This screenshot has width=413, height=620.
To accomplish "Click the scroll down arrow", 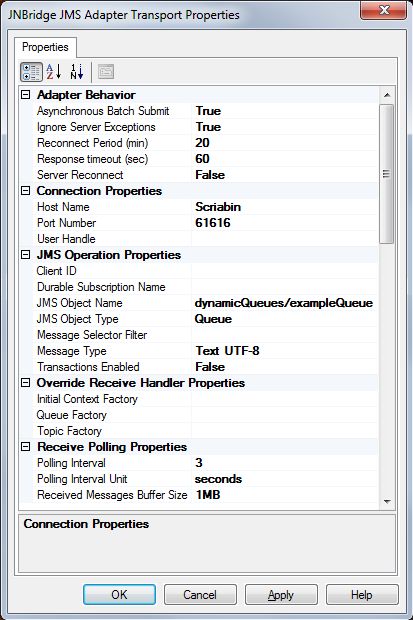I will coord(387,501).
